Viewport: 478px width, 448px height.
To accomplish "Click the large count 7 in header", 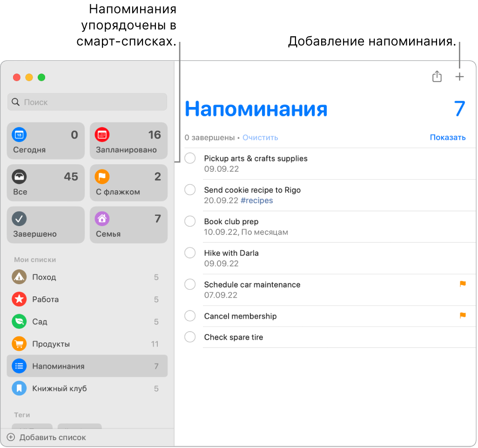I will point(459,109).
